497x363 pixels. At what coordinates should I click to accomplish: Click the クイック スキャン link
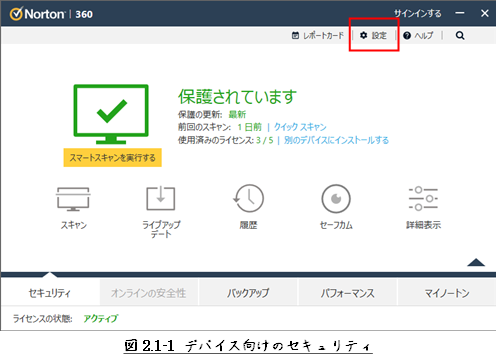(x=300, y=127)
